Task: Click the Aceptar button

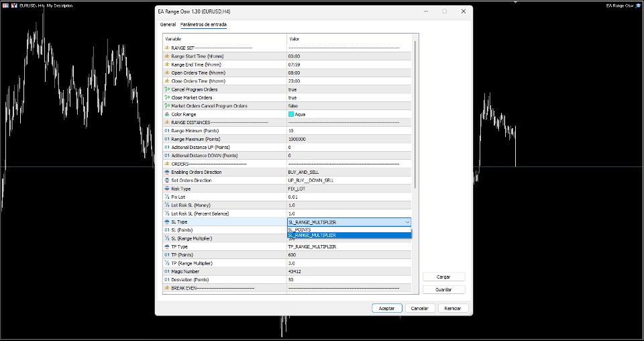Action: click(386, 308)
